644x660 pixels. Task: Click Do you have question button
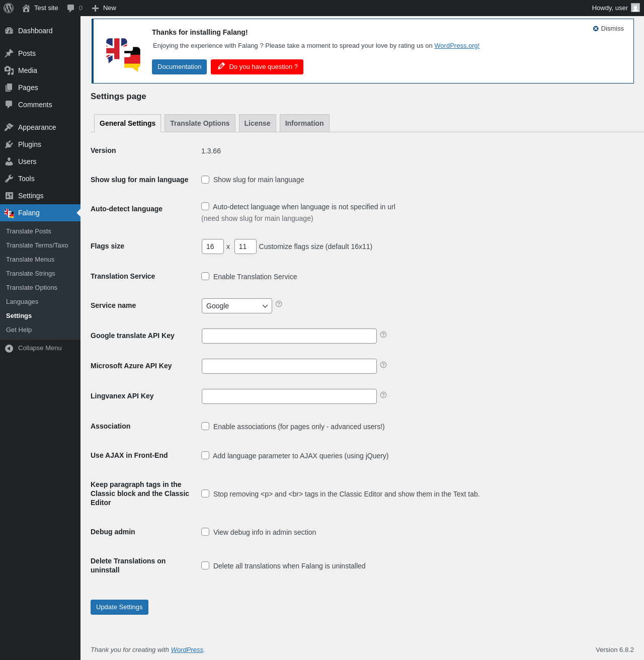click(x=257, y=67)
